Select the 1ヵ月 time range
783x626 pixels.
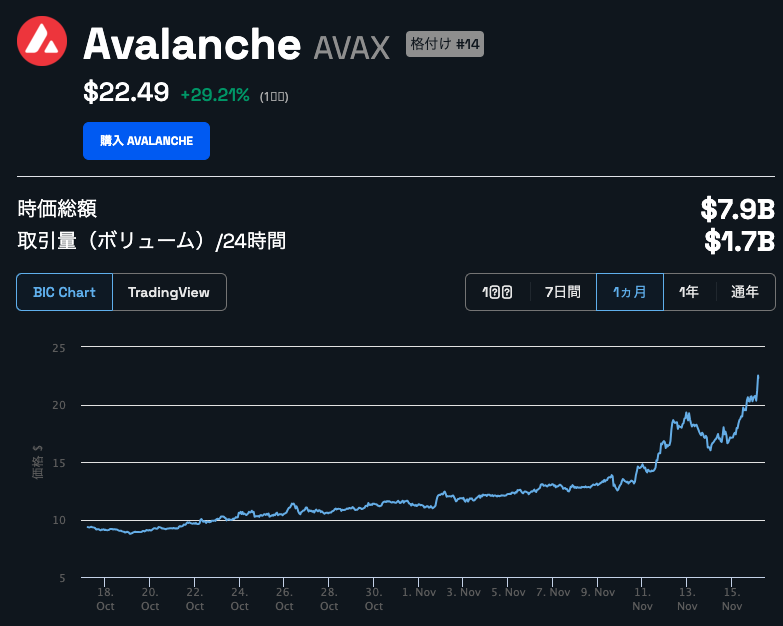pos(630,292)
